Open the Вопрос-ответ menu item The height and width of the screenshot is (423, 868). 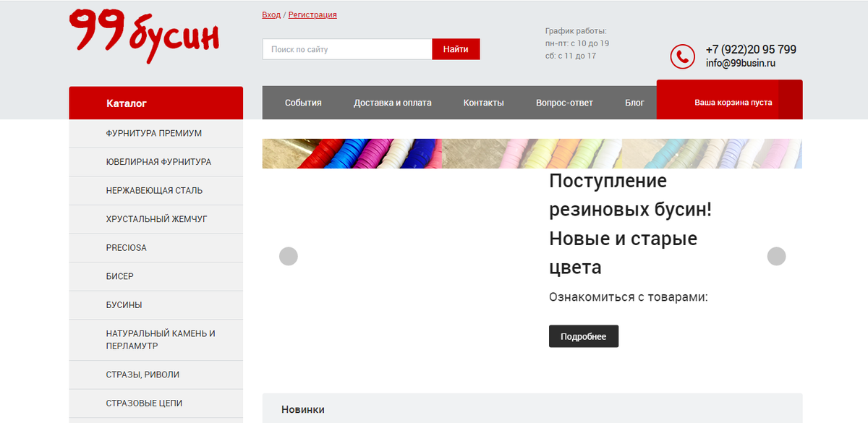pyautogui.click(x=564, y=103)
